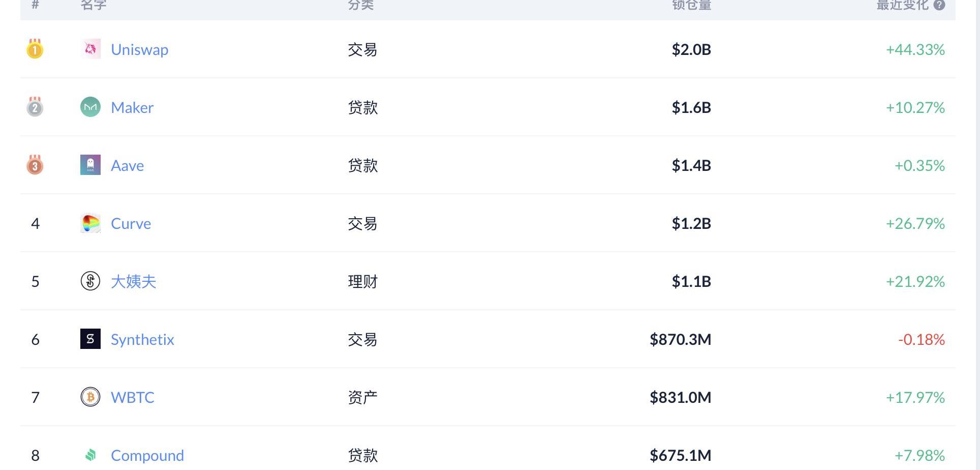Screen dimensions: 980x470
Task: Click the Curve rainbow logo icon
Action: click(90, 223)
